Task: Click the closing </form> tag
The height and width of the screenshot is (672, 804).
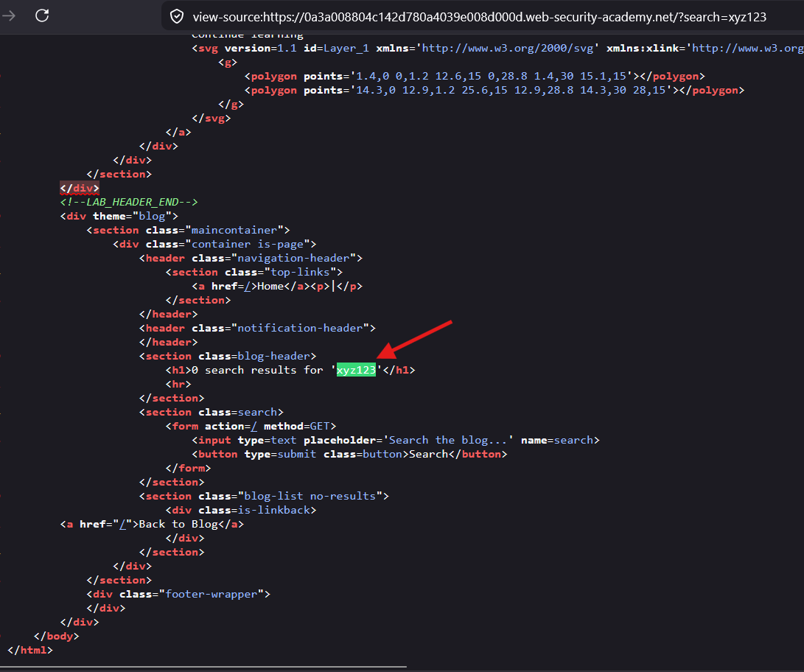Action: [188, 469]
